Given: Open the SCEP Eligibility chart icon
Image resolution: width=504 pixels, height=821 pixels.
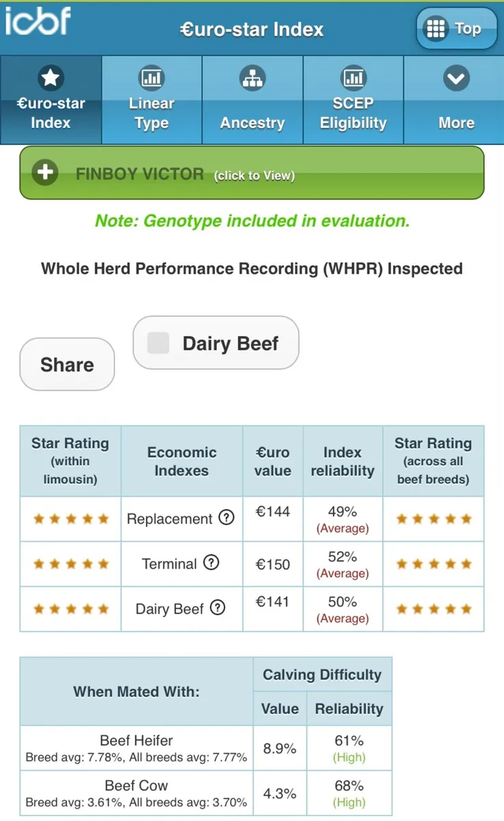Looking at the screenshot, I should click(x=353, y=78).
